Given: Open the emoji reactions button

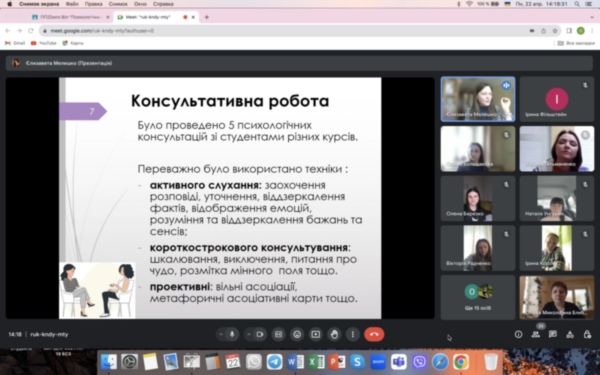Looking at the screenshot, I should [297, 334].
